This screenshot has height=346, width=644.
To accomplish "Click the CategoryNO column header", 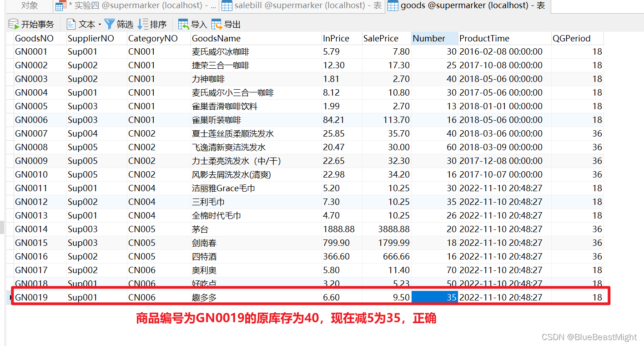I will click(159, 38).
